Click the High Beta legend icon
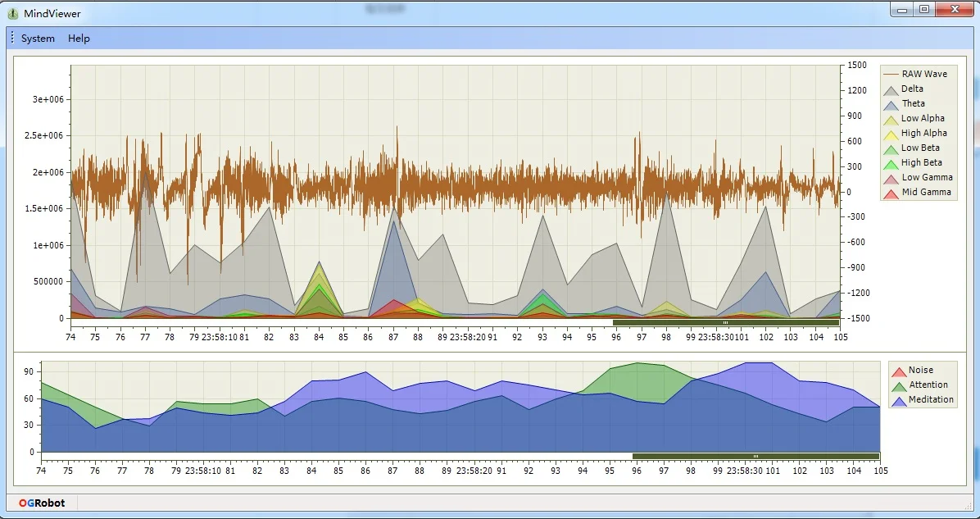980x519 pixels. 891,163
